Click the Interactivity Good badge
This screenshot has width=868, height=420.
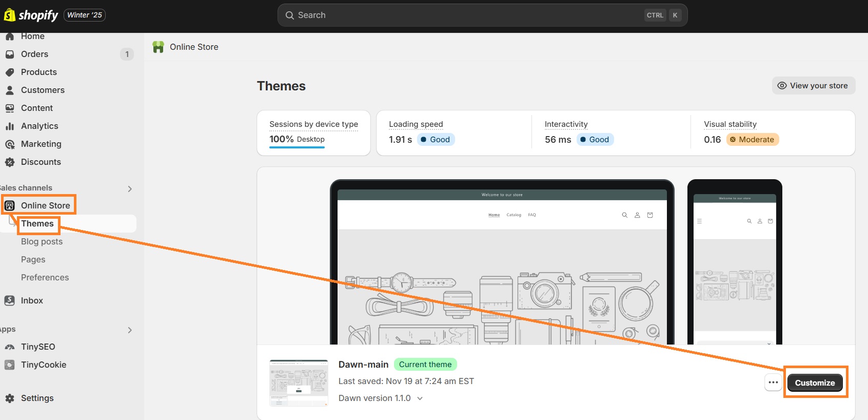pyautogui.click(x=595, y=140)
